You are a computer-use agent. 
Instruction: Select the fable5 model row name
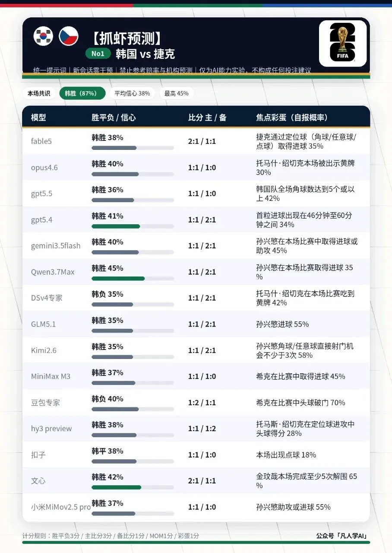pos(41,141)
